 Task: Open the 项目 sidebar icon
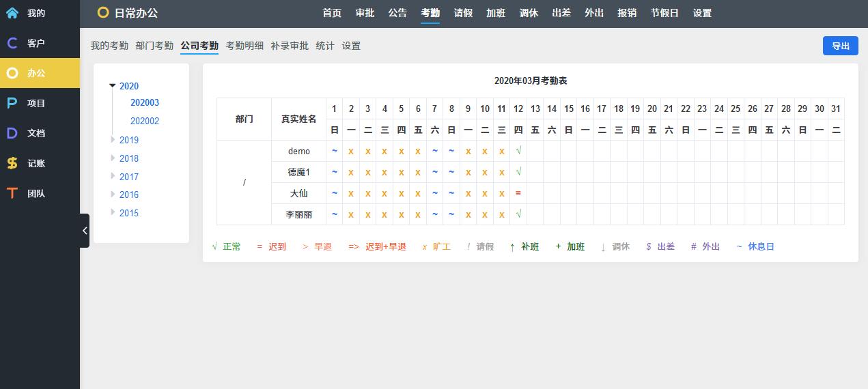point(12,103)
